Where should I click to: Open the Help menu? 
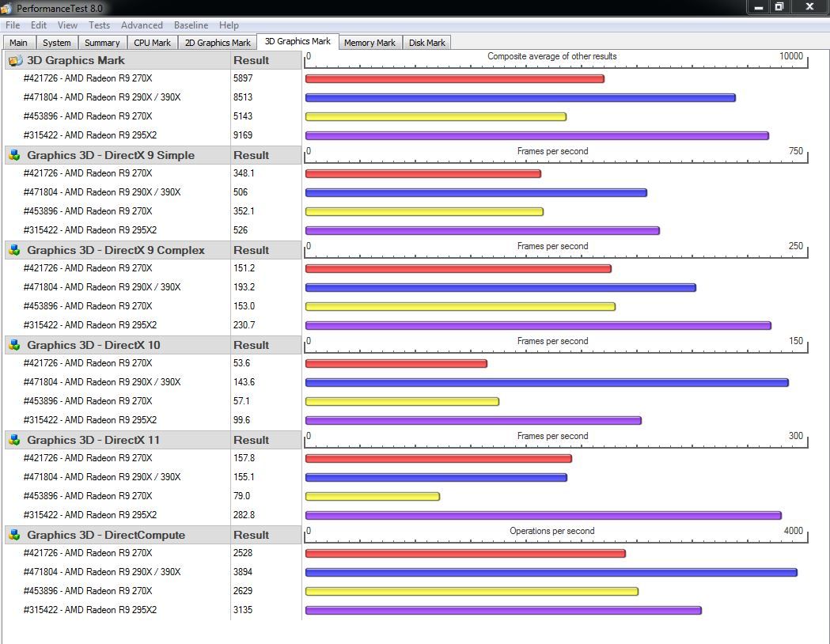point(229,25)
